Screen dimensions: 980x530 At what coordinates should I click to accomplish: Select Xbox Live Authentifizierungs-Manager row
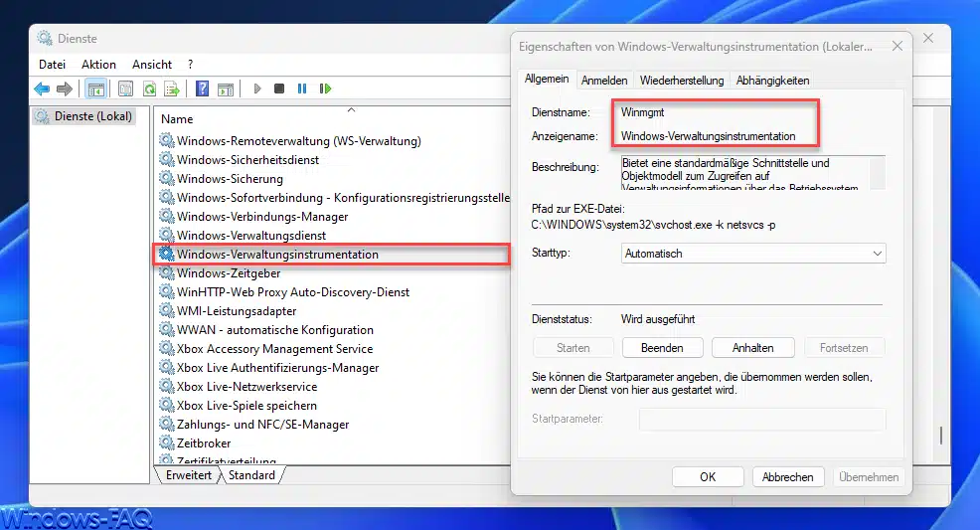(277, 368)
